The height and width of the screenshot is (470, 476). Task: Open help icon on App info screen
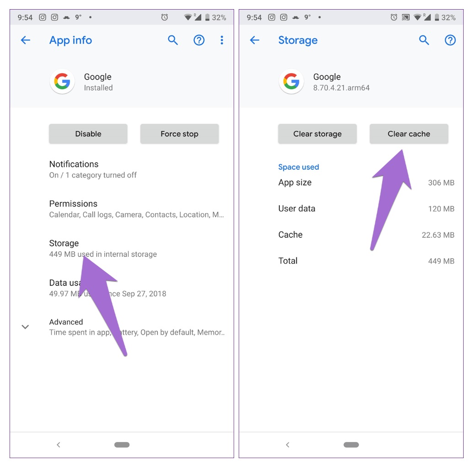(x=199, y=40)
